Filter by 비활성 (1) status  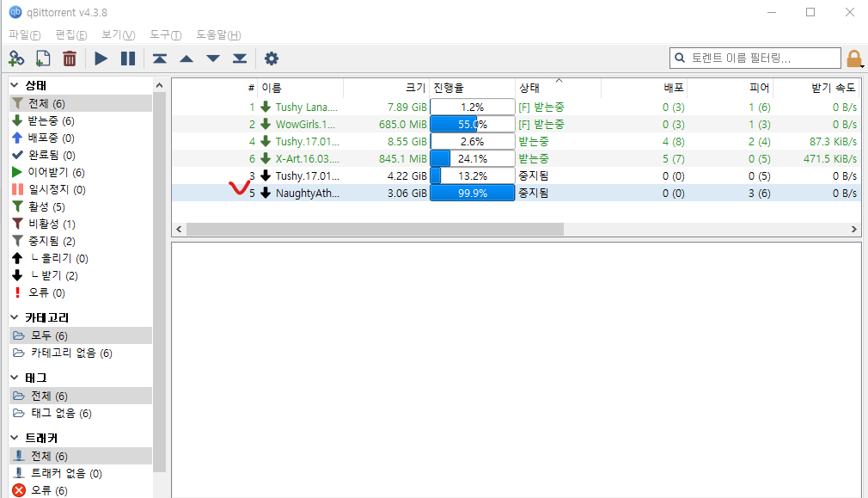(x=81, y=224)
